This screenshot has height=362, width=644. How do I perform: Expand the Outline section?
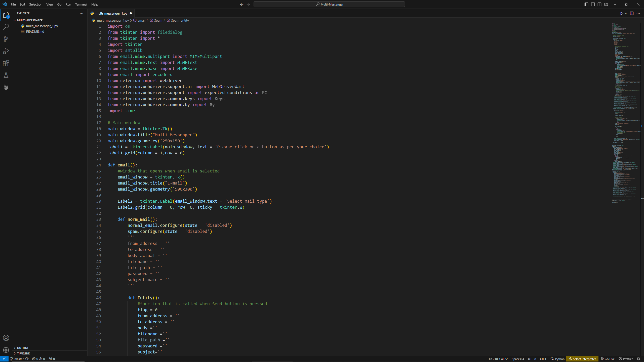[x=23, y=348]
